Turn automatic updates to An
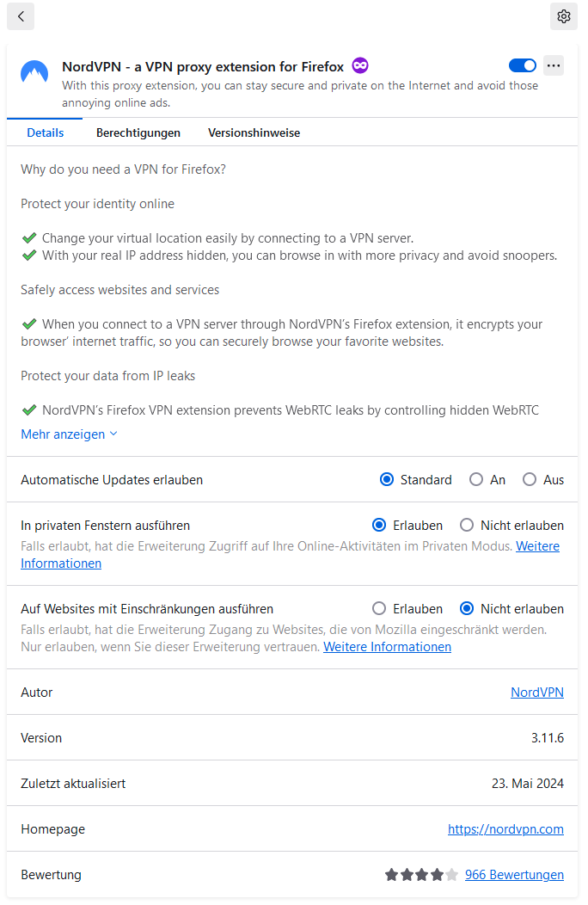 (x=476, y=480)
